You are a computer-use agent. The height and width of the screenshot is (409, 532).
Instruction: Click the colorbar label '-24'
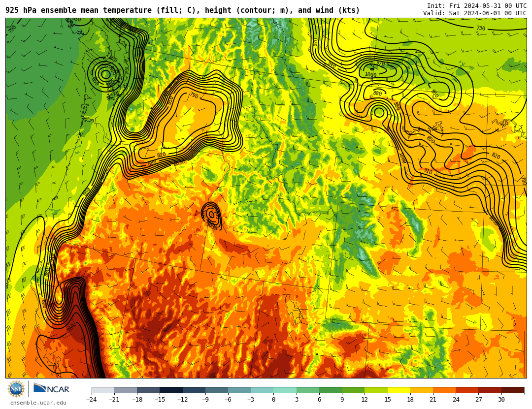(x=92, y=400)
